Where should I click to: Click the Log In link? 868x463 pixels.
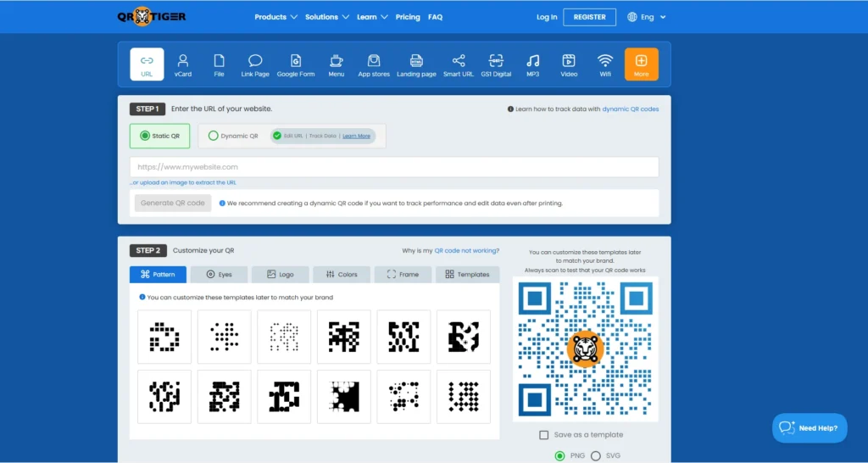(547, 17)
